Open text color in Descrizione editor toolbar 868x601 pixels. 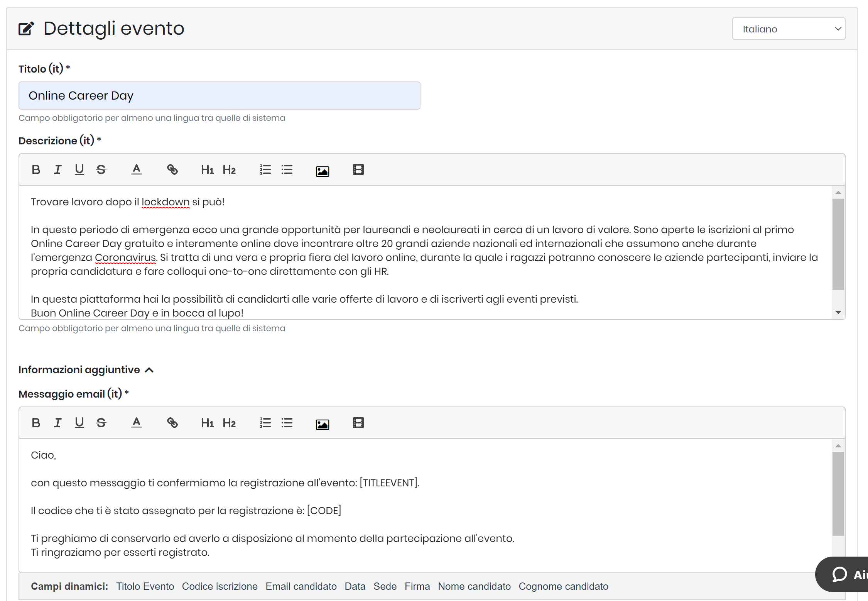[x=137, y=169]
